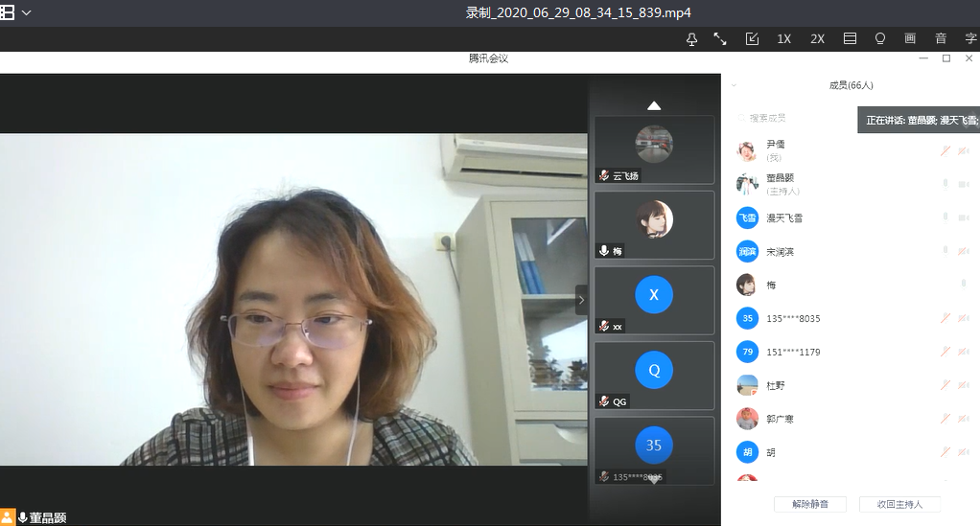Image resolution: width=980 pixels, height=526 pixels.
Task: Collapse the members panel using the header chevron
Action: point(734,85)
